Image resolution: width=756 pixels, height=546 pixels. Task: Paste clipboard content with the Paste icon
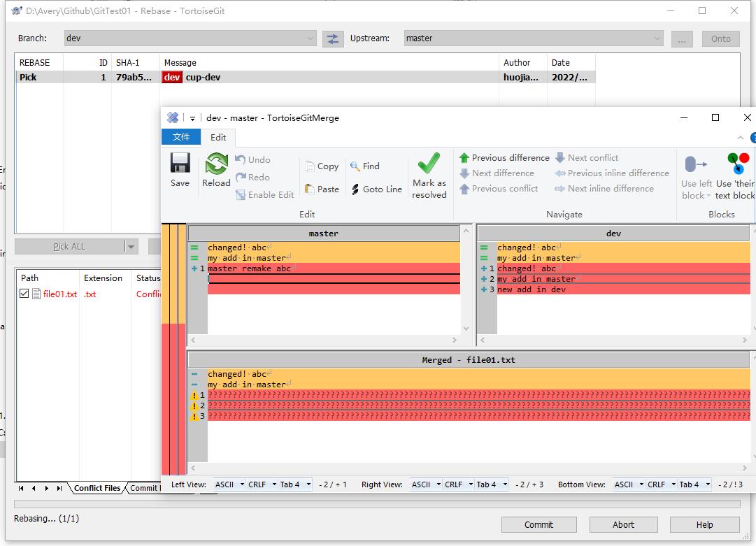[x=310, y=189]
